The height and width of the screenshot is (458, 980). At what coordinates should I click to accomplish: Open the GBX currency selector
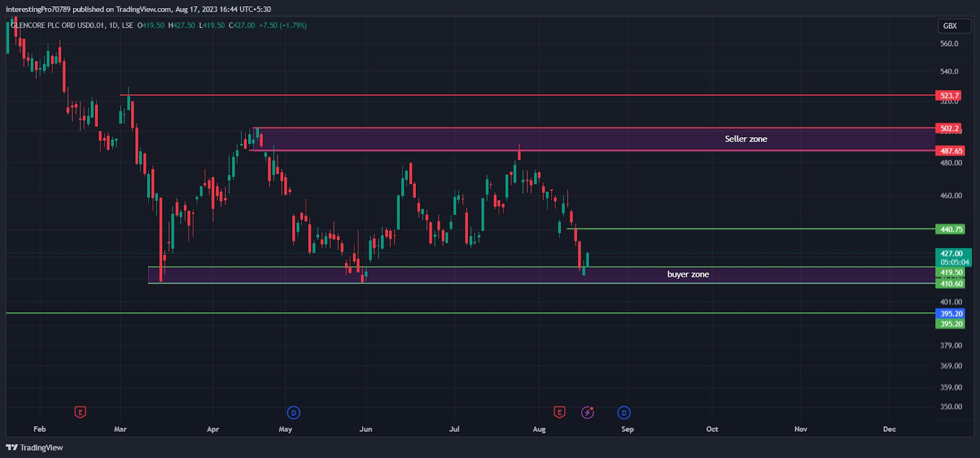click(954, 26)
